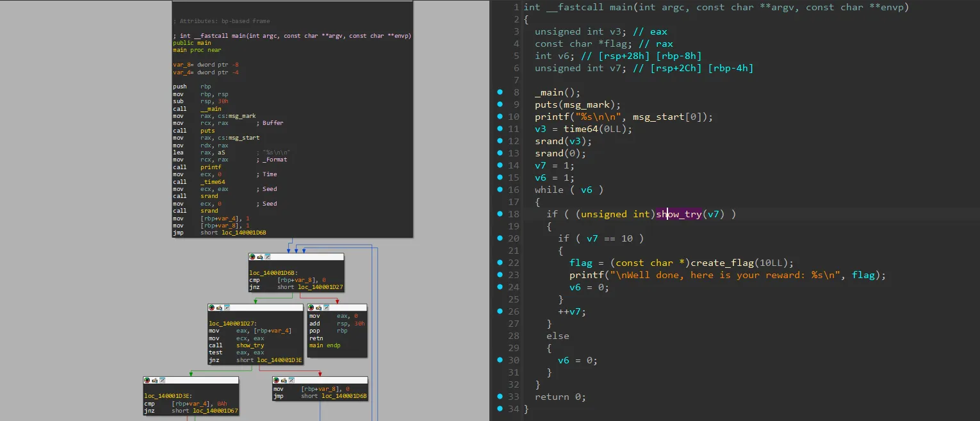Toggle breakpoint dot on line 18 show_try check
The height and width of the screenshot is (421, 980).
[x=500, y=214]
